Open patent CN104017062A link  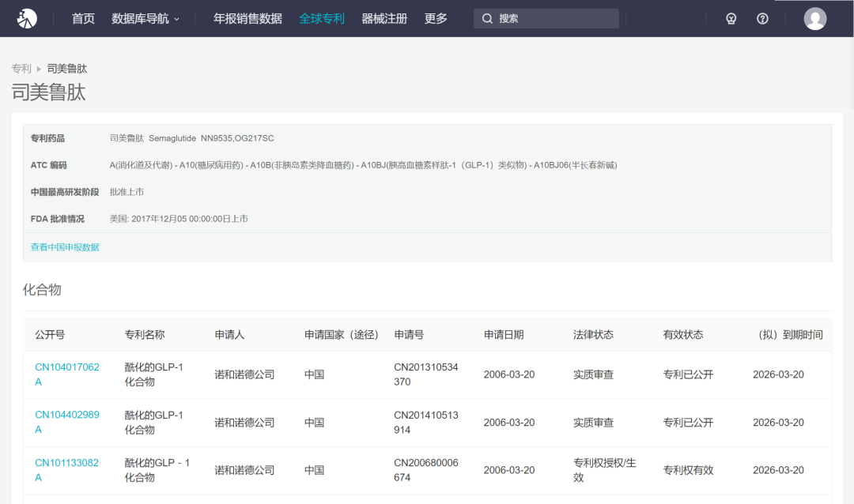[67, 374]
